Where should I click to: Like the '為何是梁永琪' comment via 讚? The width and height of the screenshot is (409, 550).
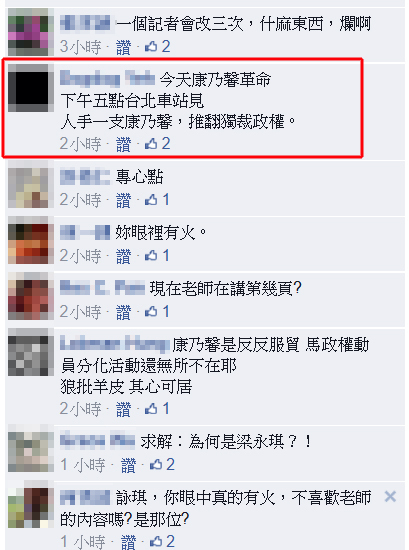[128, 465]
